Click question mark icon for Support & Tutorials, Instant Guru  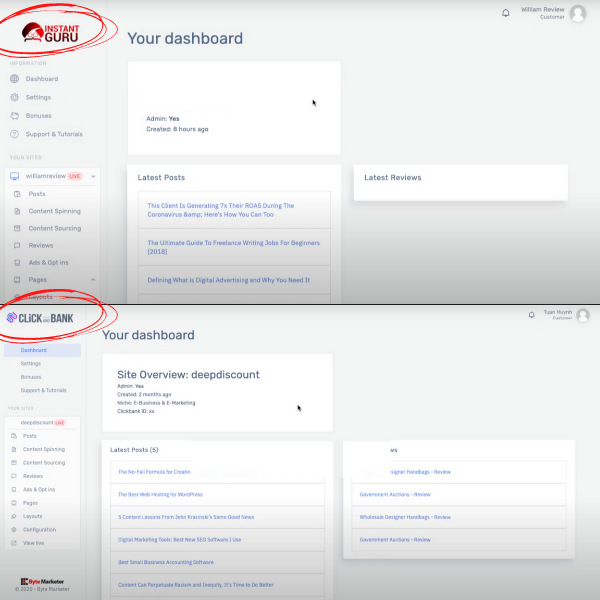(15, 134)
